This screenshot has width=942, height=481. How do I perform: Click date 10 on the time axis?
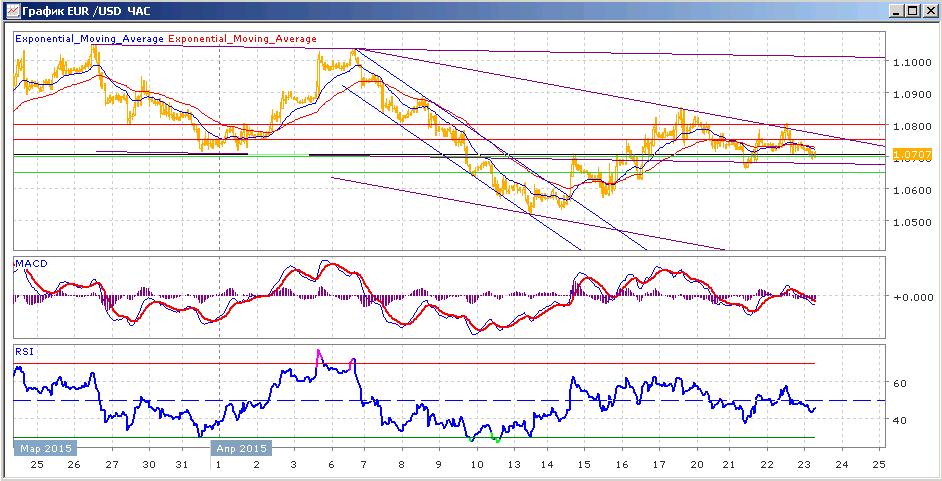pos(476,465)
